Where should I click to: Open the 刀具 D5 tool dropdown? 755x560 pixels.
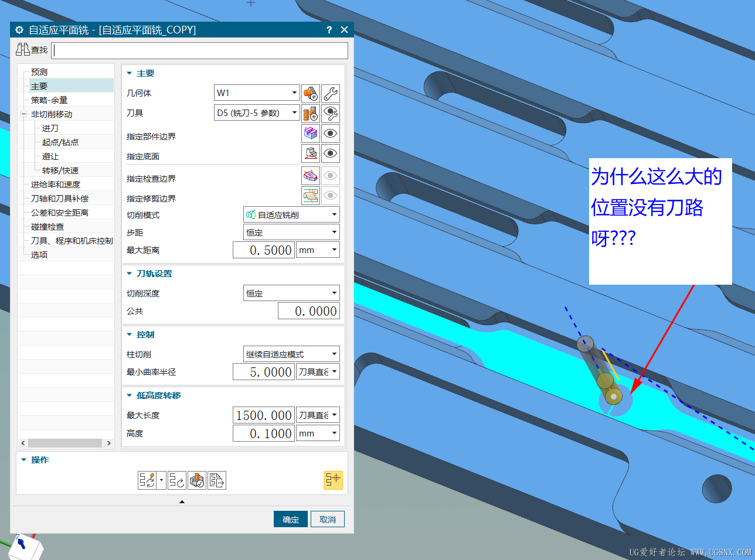coord(257,112)
